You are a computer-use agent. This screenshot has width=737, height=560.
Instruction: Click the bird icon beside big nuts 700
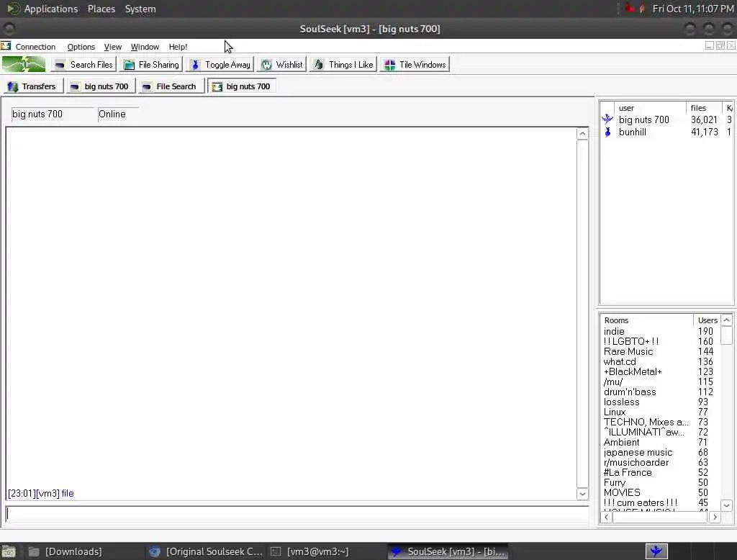coord(607,119)
